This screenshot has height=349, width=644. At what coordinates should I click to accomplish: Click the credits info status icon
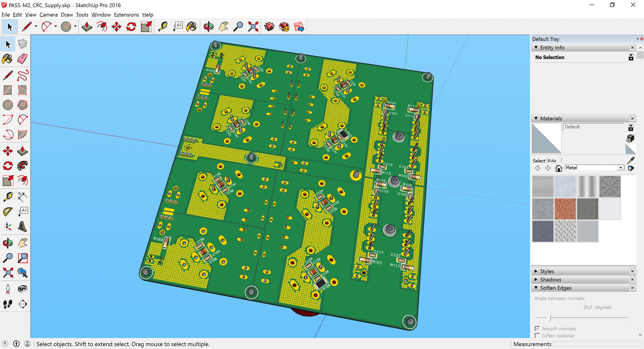16,344
